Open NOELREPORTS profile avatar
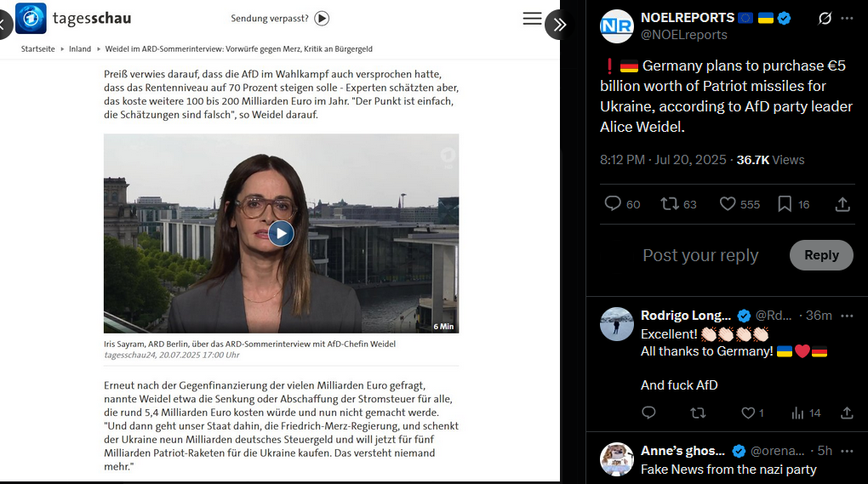The width and height of the screenshot is (868, 484). tap(617, 26)
